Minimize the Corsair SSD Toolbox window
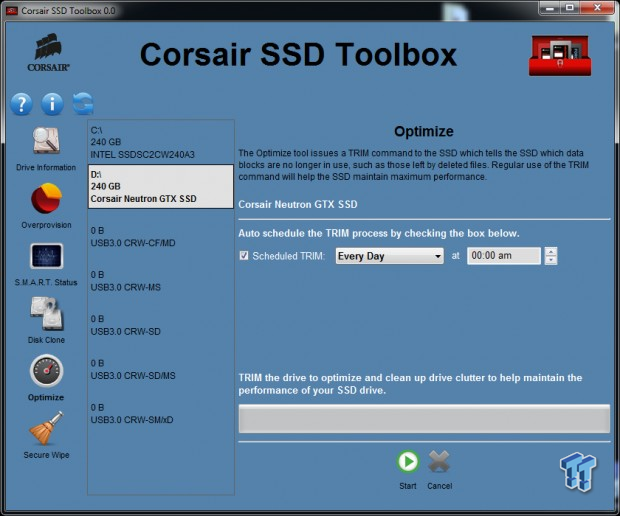The height and width of the screenshot is (516, 620). pyautogui.click(x=550, y=8)
